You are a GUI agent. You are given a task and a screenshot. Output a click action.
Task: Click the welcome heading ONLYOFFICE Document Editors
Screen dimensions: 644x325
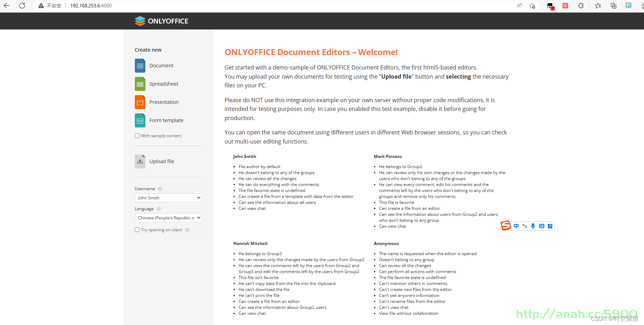coord(311,52)
